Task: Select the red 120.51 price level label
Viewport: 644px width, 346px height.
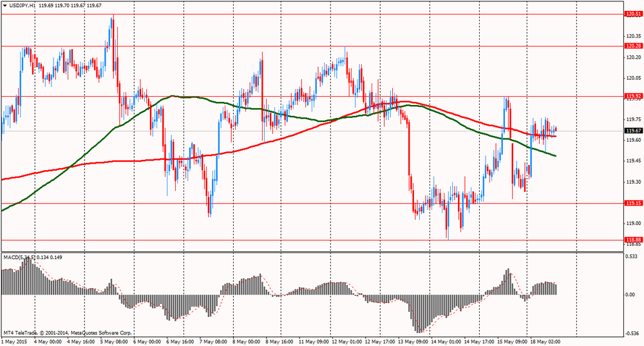Action: pyautogui.click(x=633, y=14)
